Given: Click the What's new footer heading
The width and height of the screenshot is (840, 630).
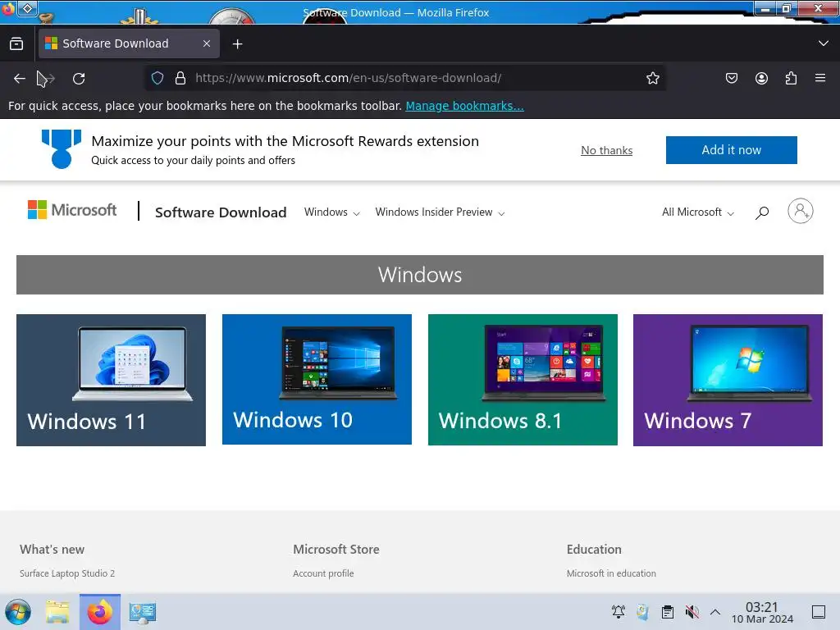Looking at the screenshot, I should click(x=52, y=549).
